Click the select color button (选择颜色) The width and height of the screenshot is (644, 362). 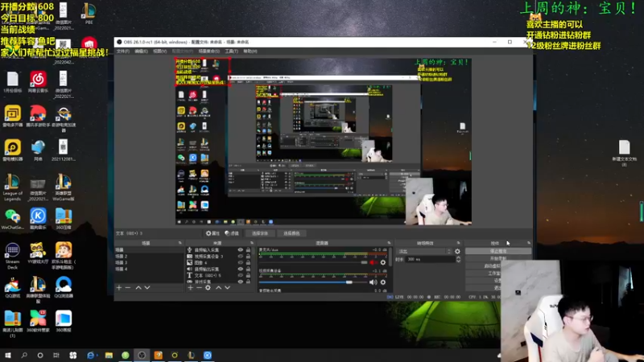(291, 233)
